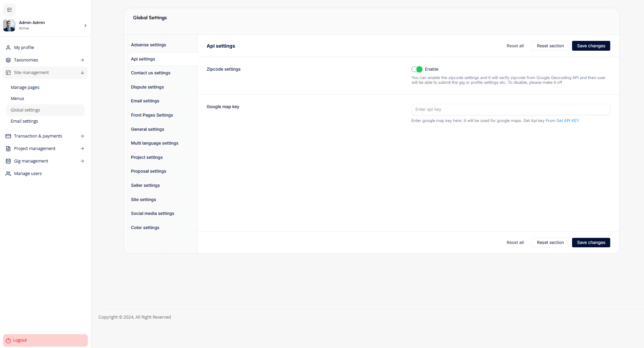Viewport: 644px width, 348px height.
Task: Collapse the Site management menu arrow
Action: click(x=82, y=73)
